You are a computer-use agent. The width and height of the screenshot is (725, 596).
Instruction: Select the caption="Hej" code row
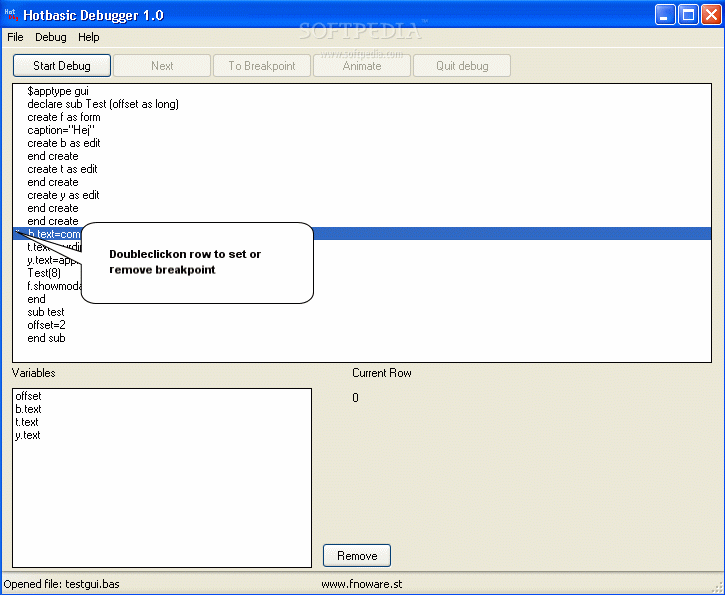pyautogui.click(x=362, y=130)
